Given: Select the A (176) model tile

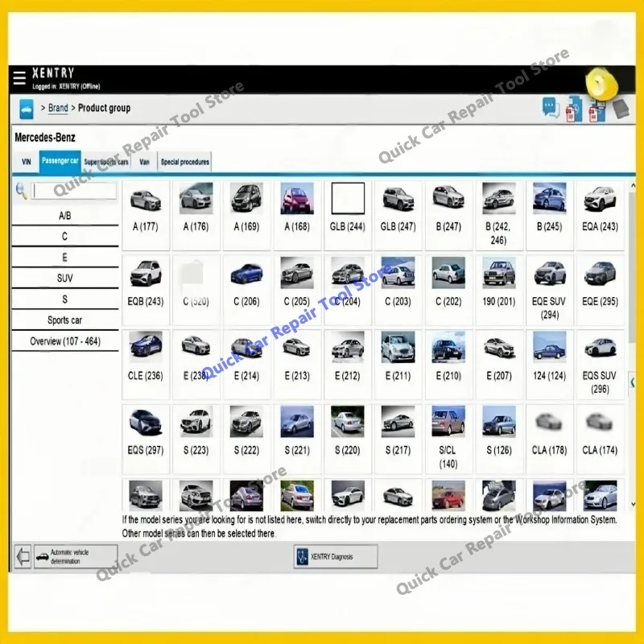Looking at the screenshot, I should click(x=196, y=215).
